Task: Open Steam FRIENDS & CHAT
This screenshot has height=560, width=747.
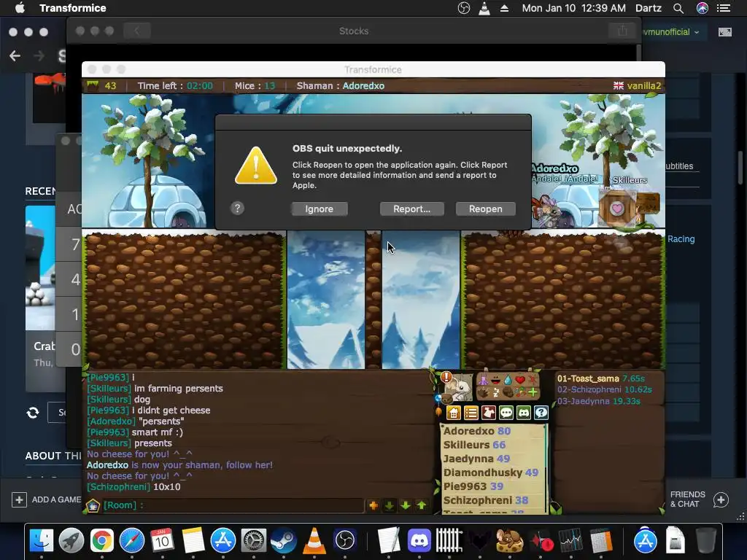Action: pos(699,499)
